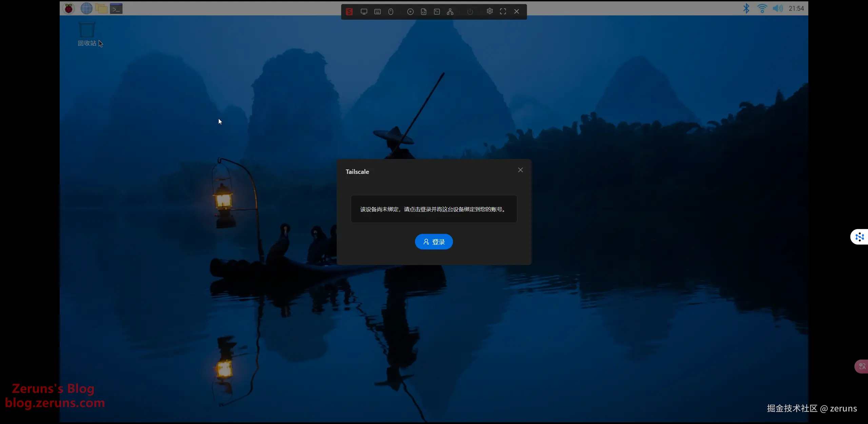868x424 pixels.
Task: Toggle fullscreen mode icon
Action: point(503,12)
